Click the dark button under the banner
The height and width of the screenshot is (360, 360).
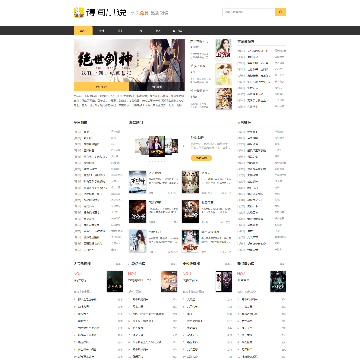tap(157, 87)
